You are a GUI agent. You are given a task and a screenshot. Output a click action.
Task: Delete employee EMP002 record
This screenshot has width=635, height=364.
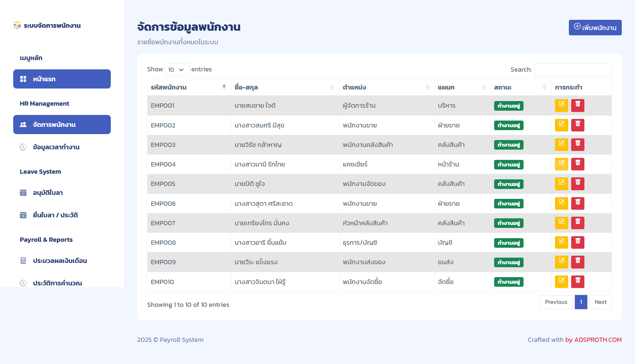577,125
